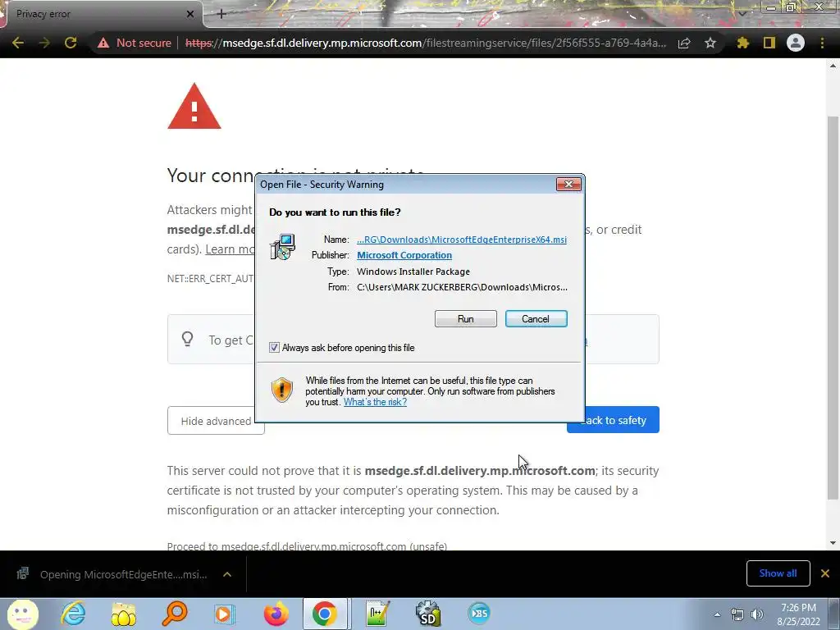840x630 pixels.
Task: Open the media player taskbar icon
Action: [x=225, y=614]
